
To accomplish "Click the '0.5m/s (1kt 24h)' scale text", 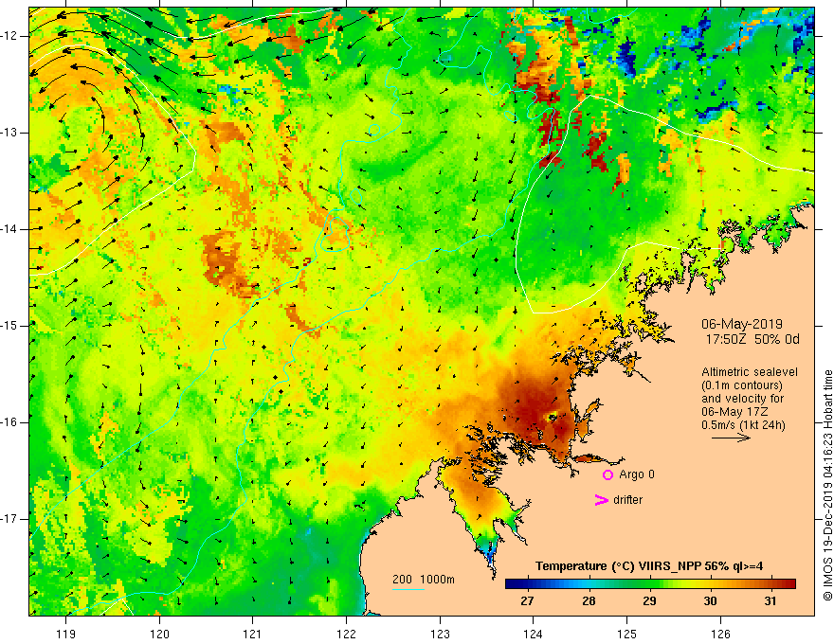I will 743,425.
